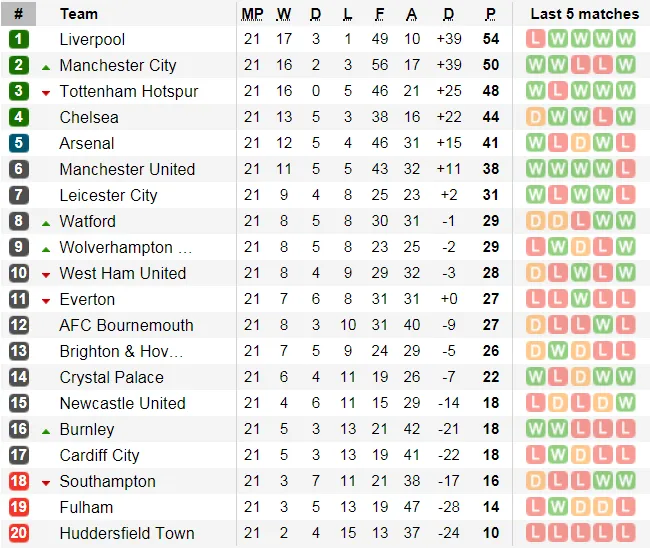Click red down arrow beside Tottenham Hotspur
Image resolution: width=650 pixels, height=548 pixels.
pos(46,92)
